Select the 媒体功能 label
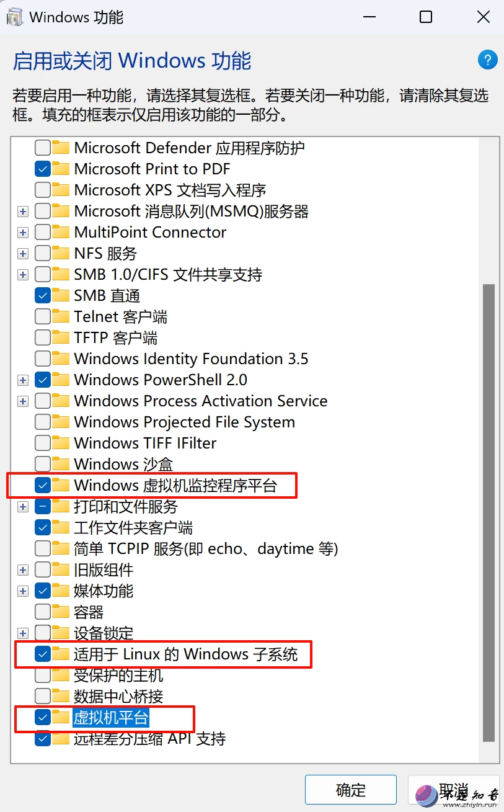 click(104, 591)
